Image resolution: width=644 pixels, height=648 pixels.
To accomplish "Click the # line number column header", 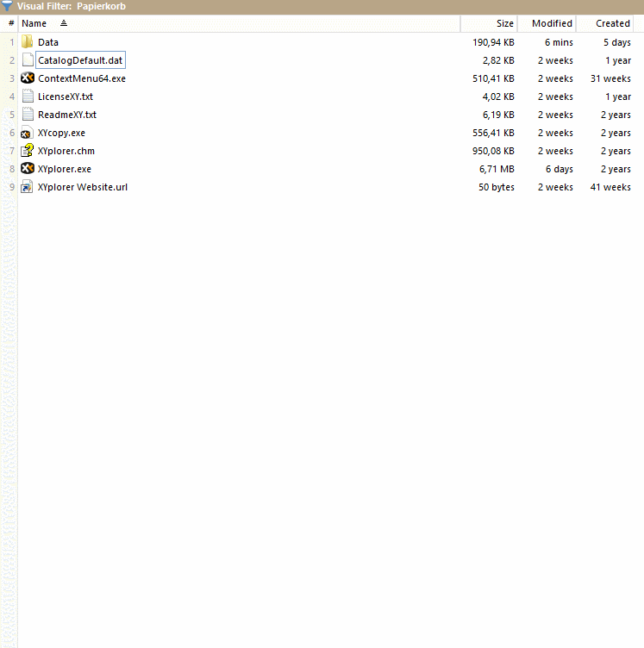I will tap(11, 23).
